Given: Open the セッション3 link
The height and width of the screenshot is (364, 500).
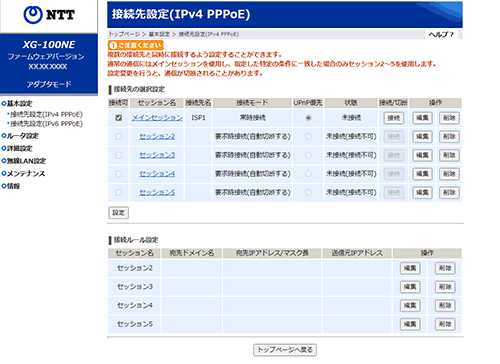Looking at the screenshot, I should [x=157, y=155].
